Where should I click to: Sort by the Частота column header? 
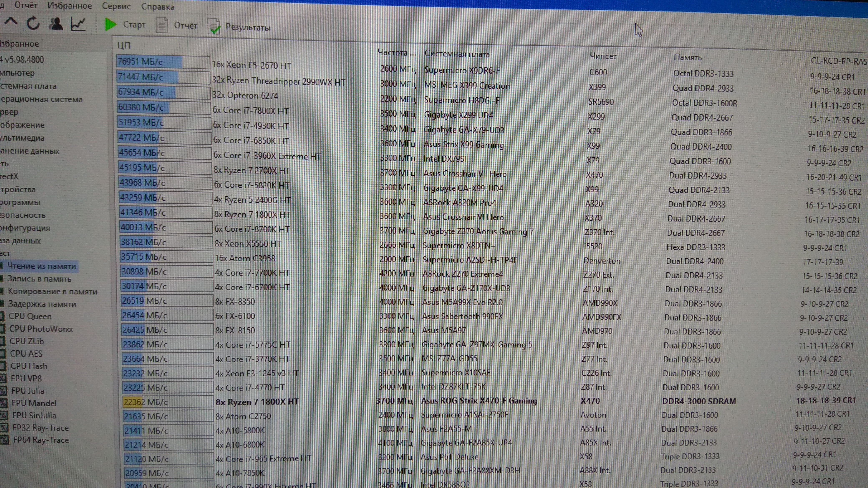(x=396, y=53)
